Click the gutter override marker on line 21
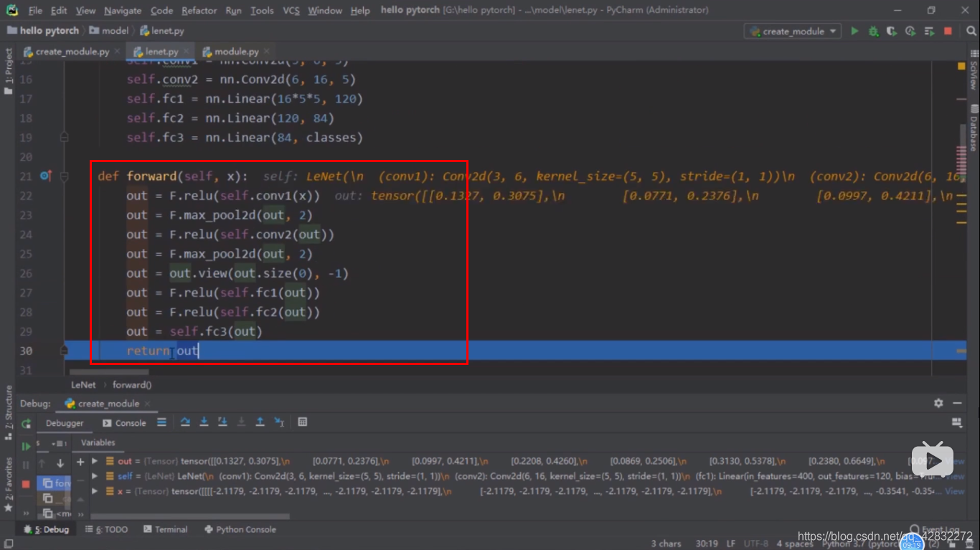 [x=46, y=176]
